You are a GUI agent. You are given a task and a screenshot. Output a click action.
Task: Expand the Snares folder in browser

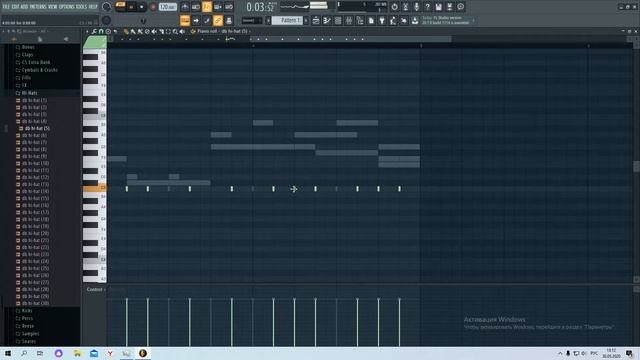(x=29, y=341)
